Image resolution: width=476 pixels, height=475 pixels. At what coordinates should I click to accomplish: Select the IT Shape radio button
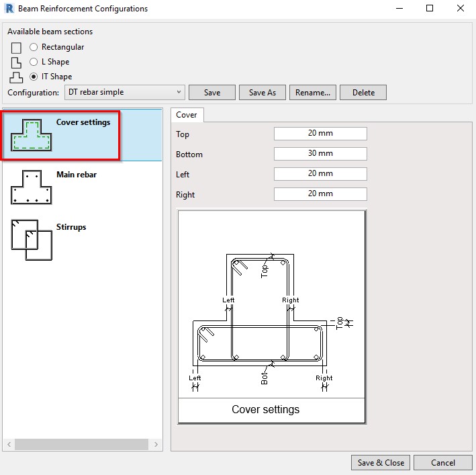pos(34,77)
